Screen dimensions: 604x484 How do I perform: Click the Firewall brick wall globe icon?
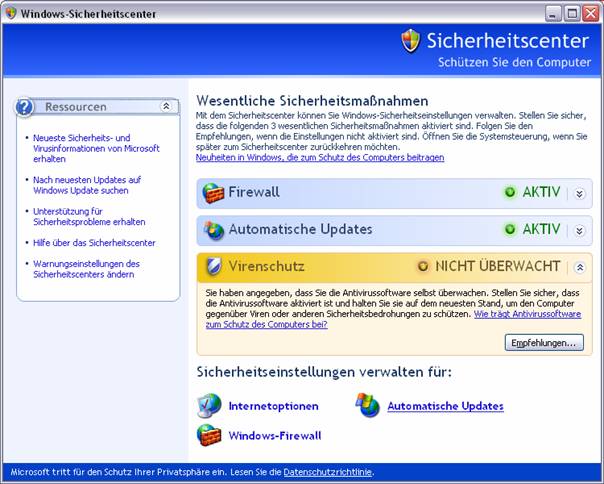coord(213,193)
